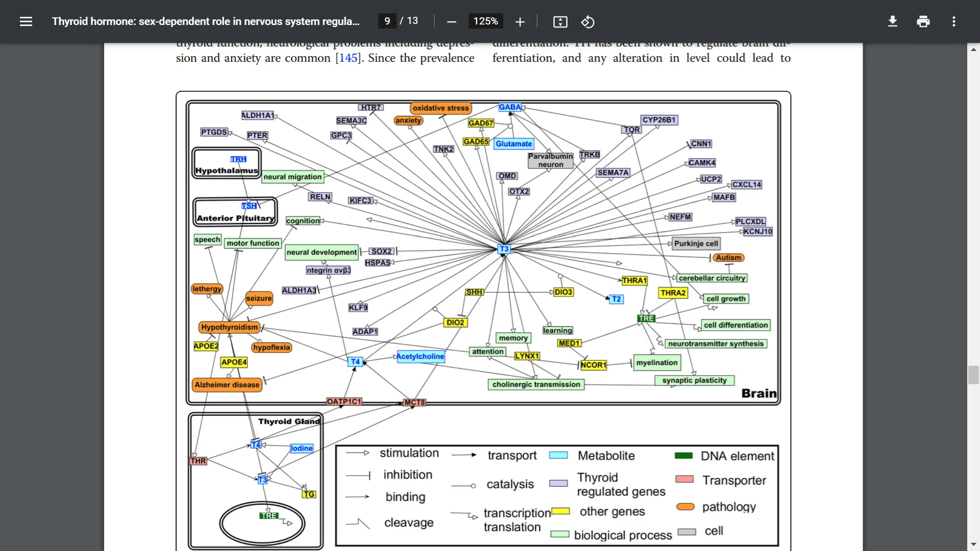Click the 'cerebellar circuitry' label
980x551 pixels.
click(712, 278)
